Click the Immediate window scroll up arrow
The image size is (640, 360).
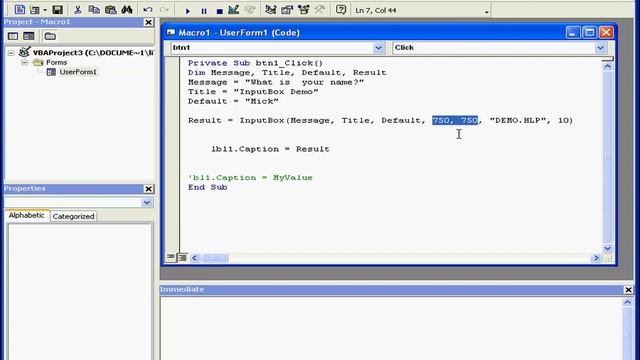[x=627, y=302]
